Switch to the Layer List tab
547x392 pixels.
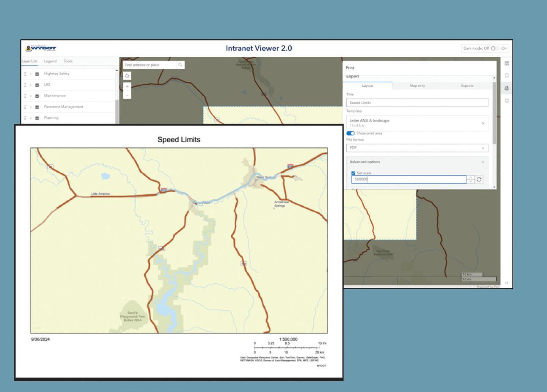29,61
